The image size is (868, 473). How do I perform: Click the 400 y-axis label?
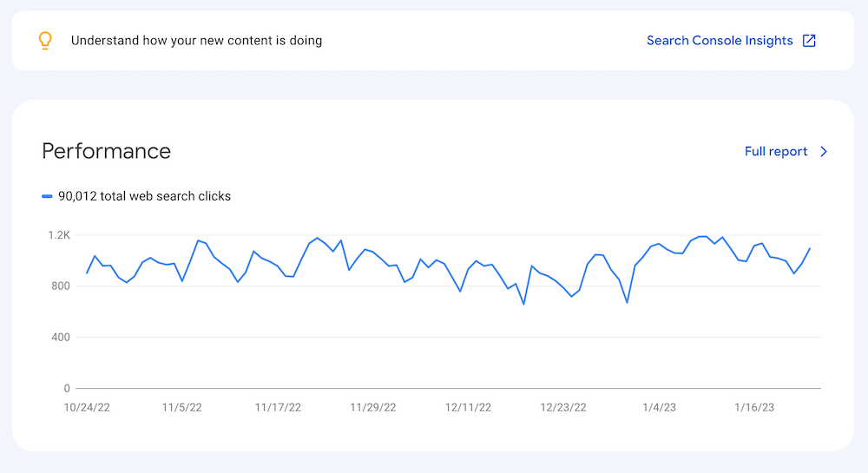pyautogui.click(x=60, y=338)
